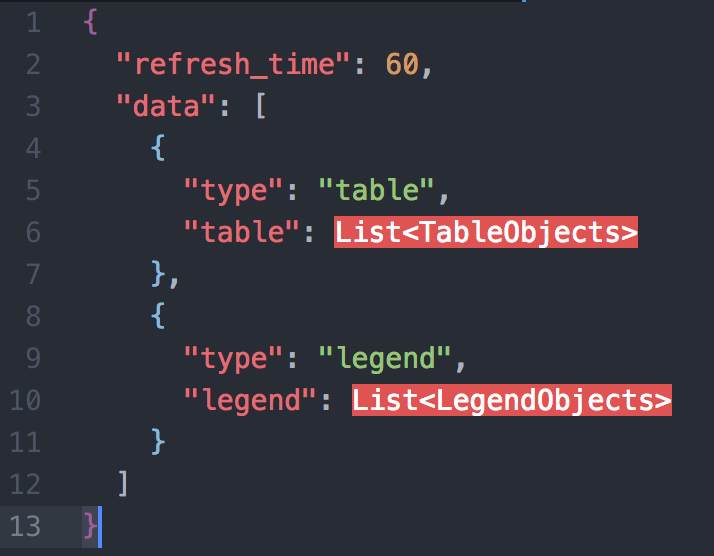This screenshot has height=556, width=714.
Task: Click the opening square bracket after "data"
Action: tap(261, 107)
